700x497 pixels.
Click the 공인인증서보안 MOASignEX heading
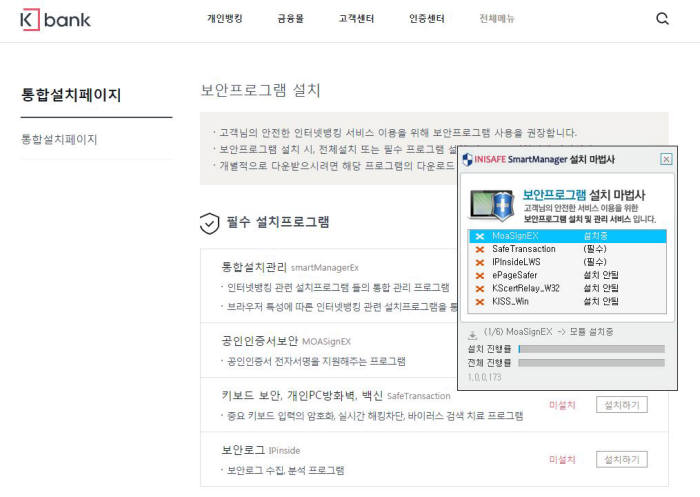[286, 341]
